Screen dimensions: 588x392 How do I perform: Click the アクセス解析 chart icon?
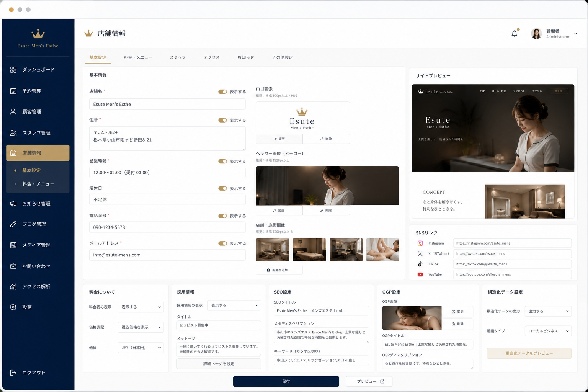[x=13, y=286]
